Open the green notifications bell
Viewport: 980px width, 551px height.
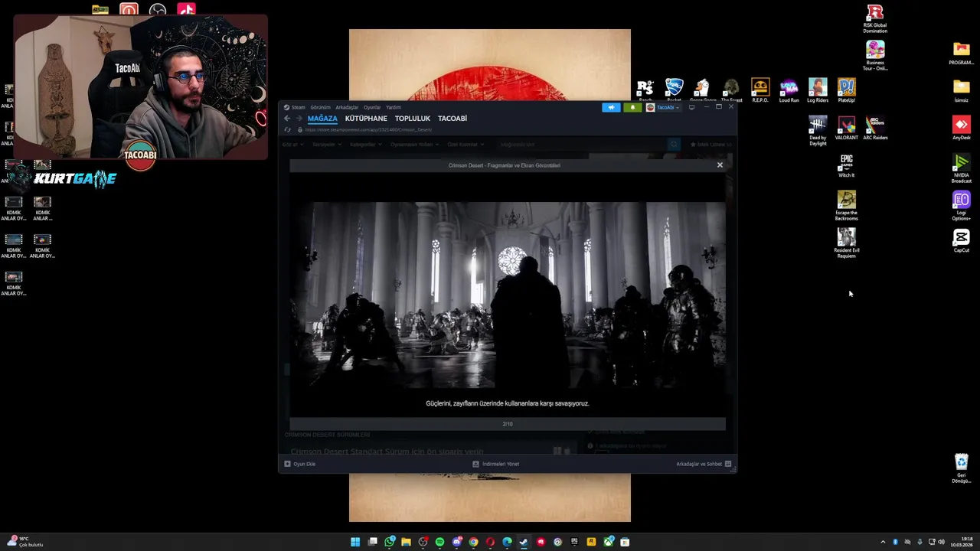(x=632, y=107)
